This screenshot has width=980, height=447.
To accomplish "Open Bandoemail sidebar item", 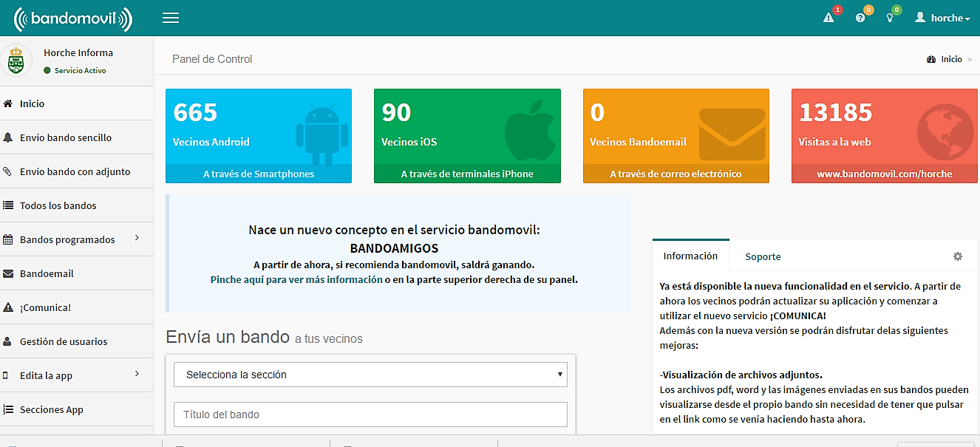I will [77, 273].
